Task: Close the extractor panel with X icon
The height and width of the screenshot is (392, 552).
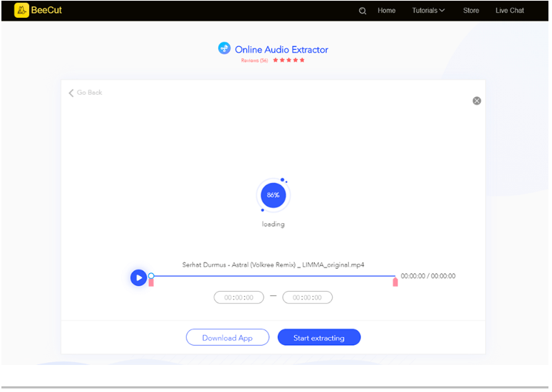Action: pos(477,101)
